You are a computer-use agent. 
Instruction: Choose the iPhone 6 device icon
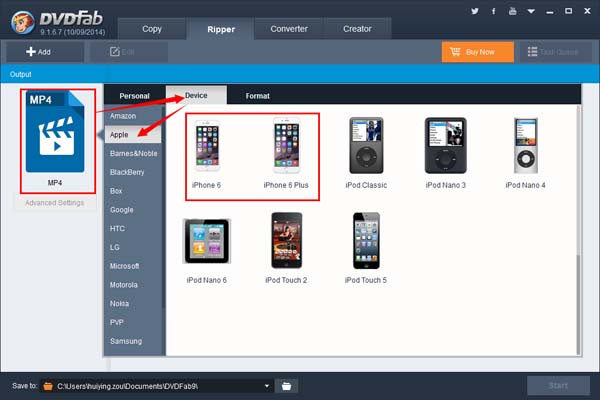pyautogui.click(x=207, y=146)
